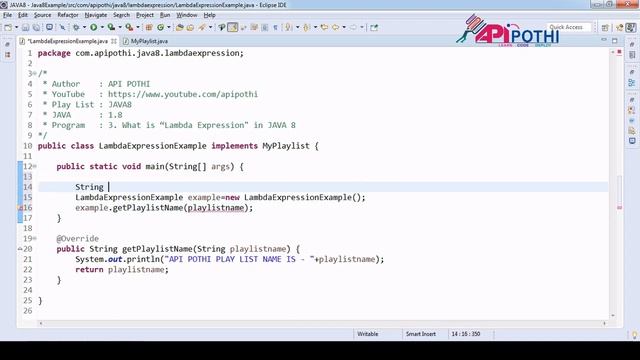The width and height of the screenshot is (640, 360).
Task: Open the Refactor menu
Action: coord(68,15)
